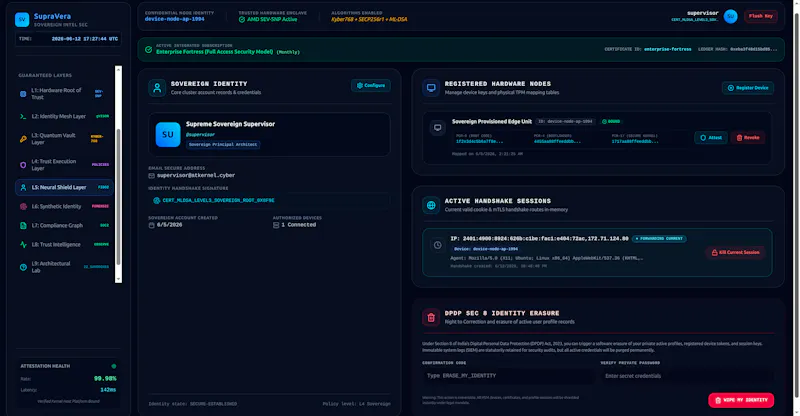Click the ledger hash value

[x=754, y=49]
